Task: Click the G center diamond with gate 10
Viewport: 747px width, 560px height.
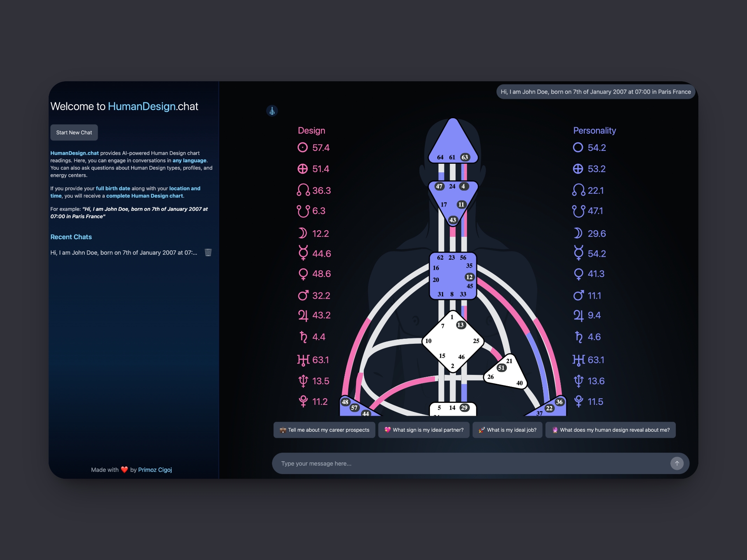Action: (x=452, y=341)
